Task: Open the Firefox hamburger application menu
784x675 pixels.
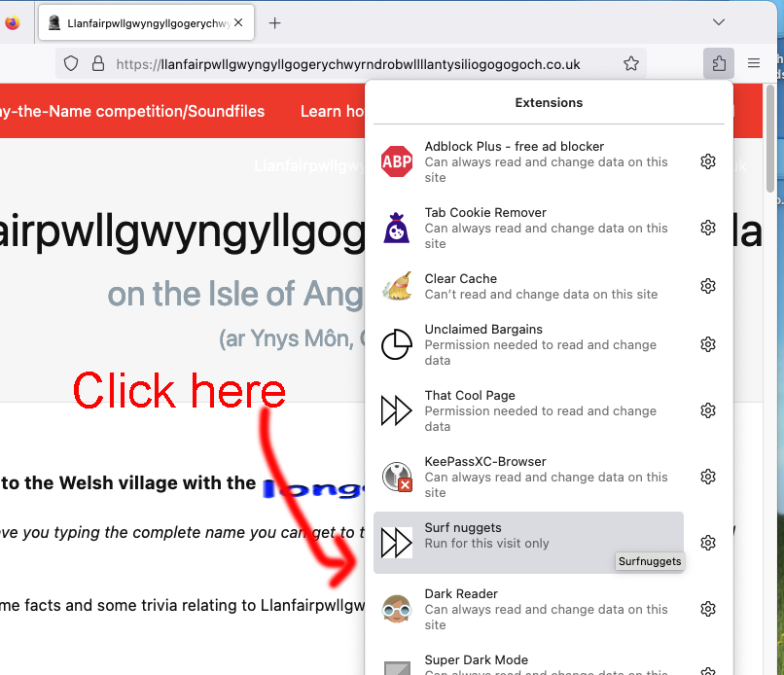Action: point(754,63)
